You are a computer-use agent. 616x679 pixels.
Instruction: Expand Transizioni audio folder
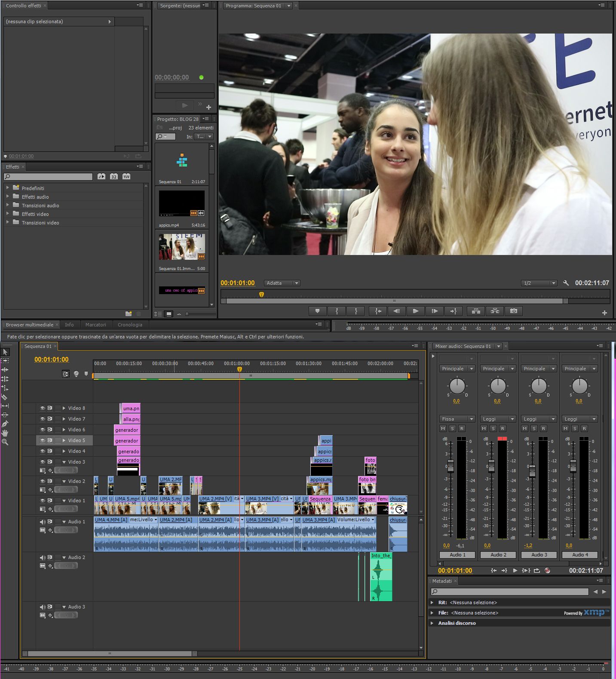point(8,205)
